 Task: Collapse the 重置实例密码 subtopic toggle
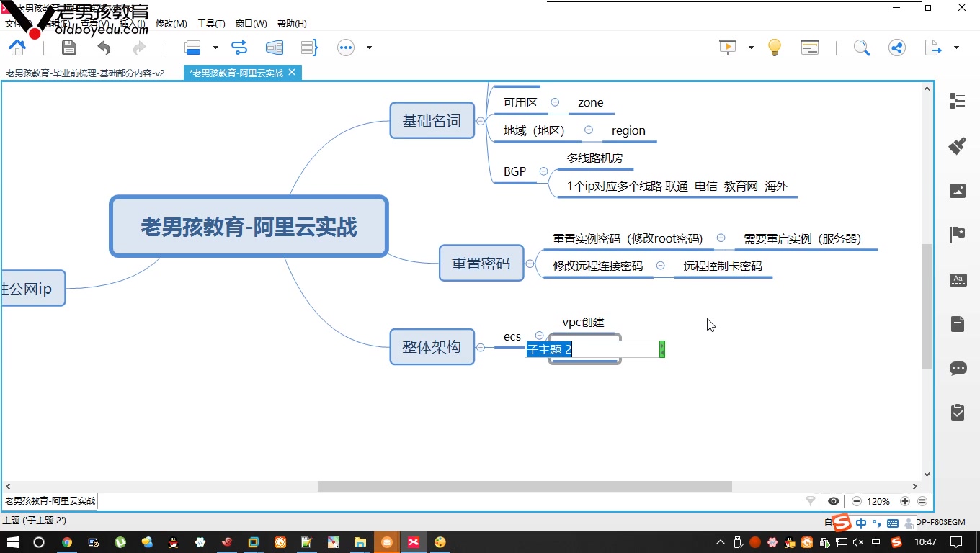[x=721, y=238]
